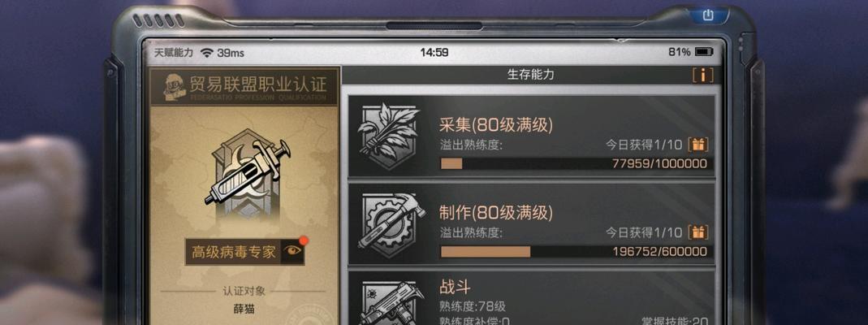
Task: Click the gift icon in 制作 row
Action: tap(698, 232)
